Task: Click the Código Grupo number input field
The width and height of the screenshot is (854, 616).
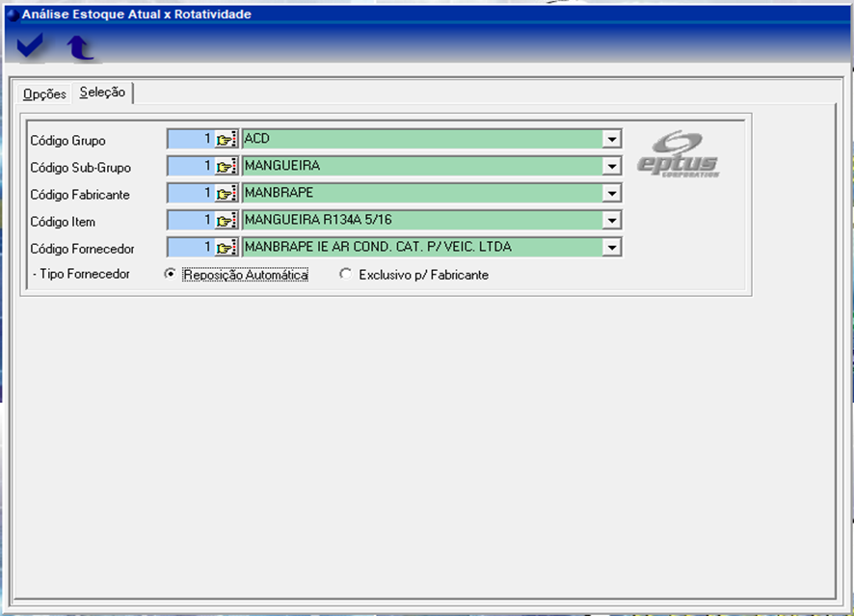Action: [x=190, y=140]
